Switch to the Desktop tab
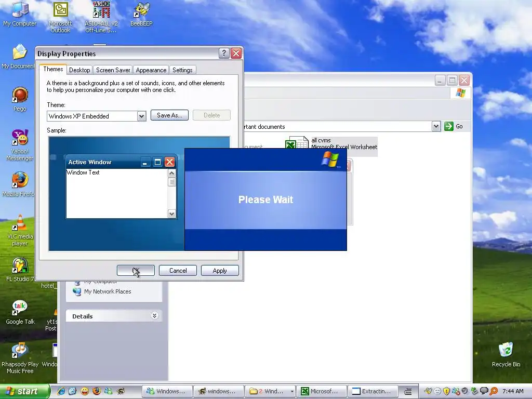 (79, 70)
